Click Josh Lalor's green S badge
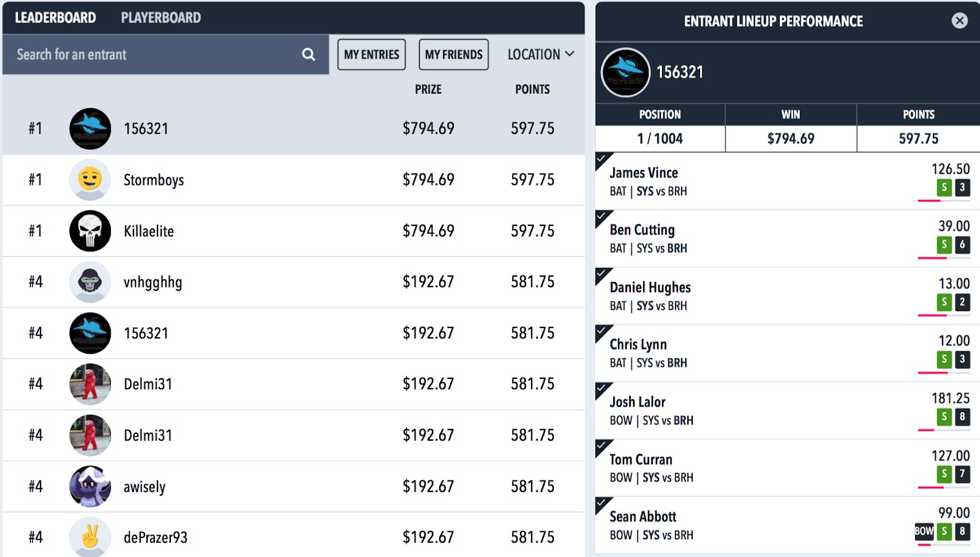Image resolution: width=980 pixels, height=557 pixels. pyautogui.click(x=944, y=417)
